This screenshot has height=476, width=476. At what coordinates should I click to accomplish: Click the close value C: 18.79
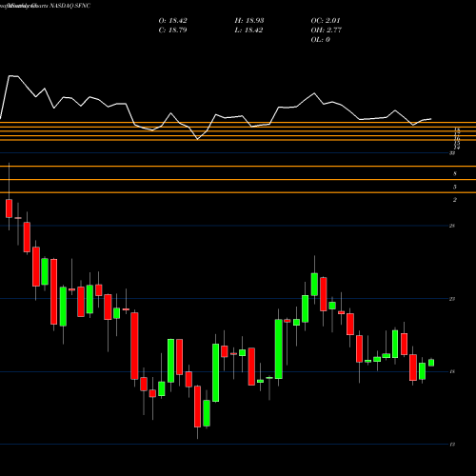click(172, 30)
